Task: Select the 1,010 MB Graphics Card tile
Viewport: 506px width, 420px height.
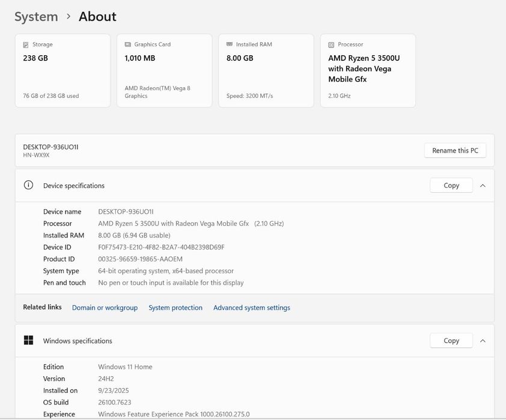Action: [x=164, y=71]
